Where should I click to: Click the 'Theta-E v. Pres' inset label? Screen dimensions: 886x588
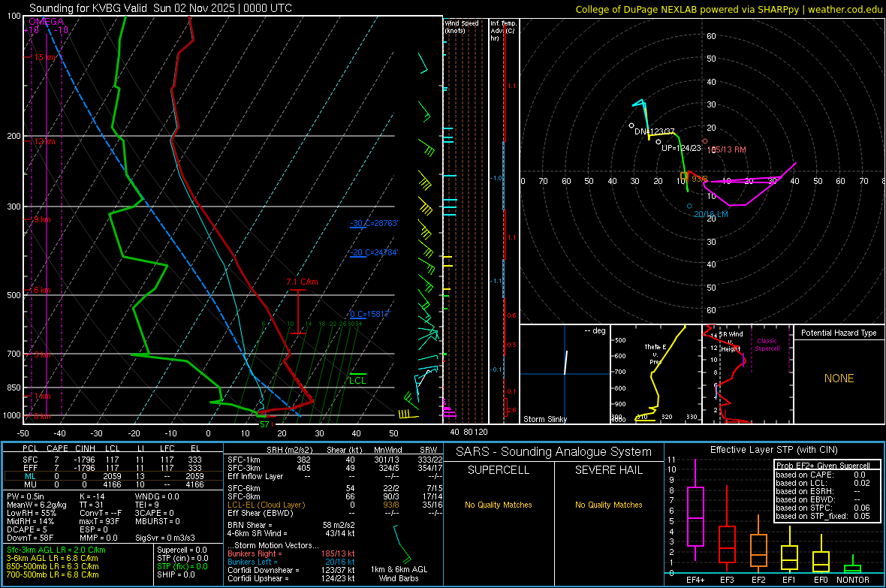click(x=655, y=354)
